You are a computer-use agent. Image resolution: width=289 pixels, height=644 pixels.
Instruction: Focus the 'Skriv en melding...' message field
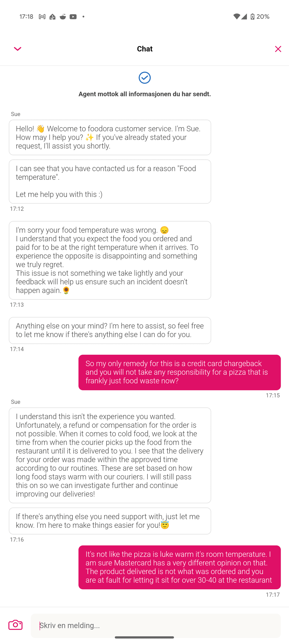tap(156, 626)
